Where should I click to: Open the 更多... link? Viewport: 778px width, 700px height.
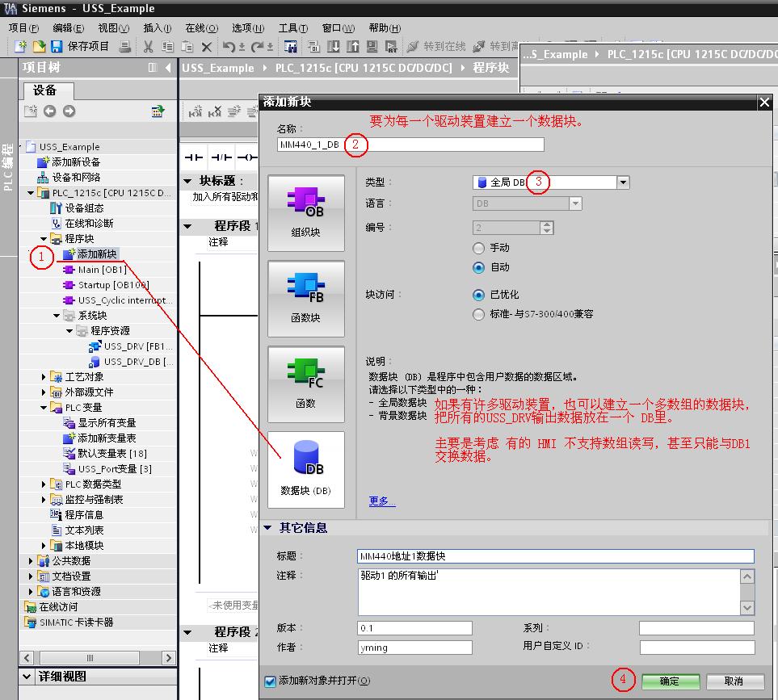381,501
